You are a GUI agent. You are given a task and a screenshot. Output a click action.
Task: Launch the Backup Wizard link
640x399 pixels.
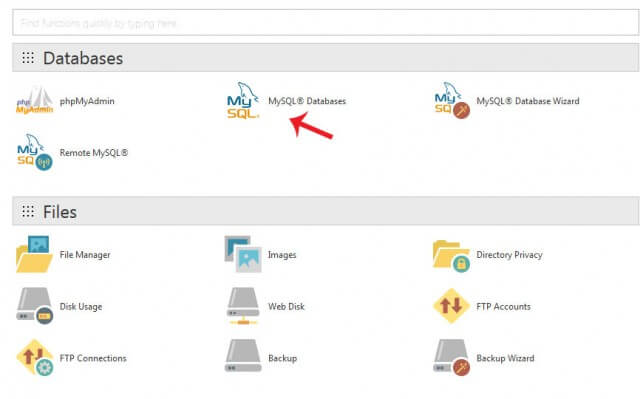[505, 358]
